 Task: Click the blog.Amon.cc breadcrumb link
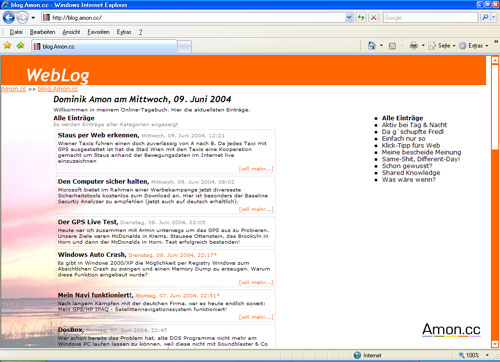click(58, 89)
